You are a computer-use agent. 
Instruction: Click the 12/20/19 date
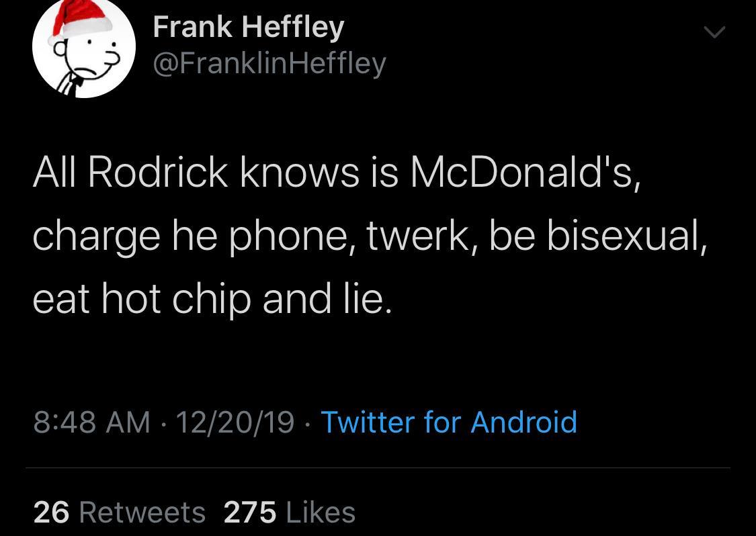point(234,422)
